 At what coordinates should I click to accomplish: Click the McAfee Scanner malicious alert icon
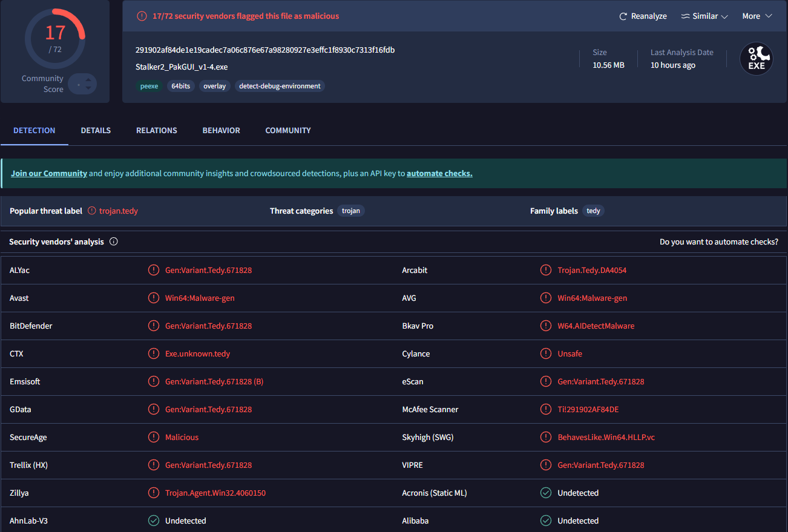(546, 409)
